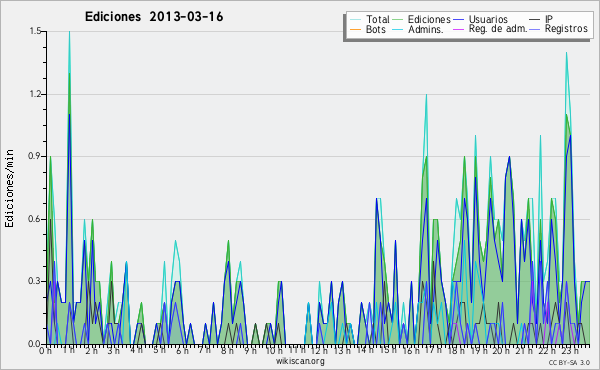Viewport: 600px width, 370px height.
Task: Click the black IP legend color line
Action: [535, 19]
